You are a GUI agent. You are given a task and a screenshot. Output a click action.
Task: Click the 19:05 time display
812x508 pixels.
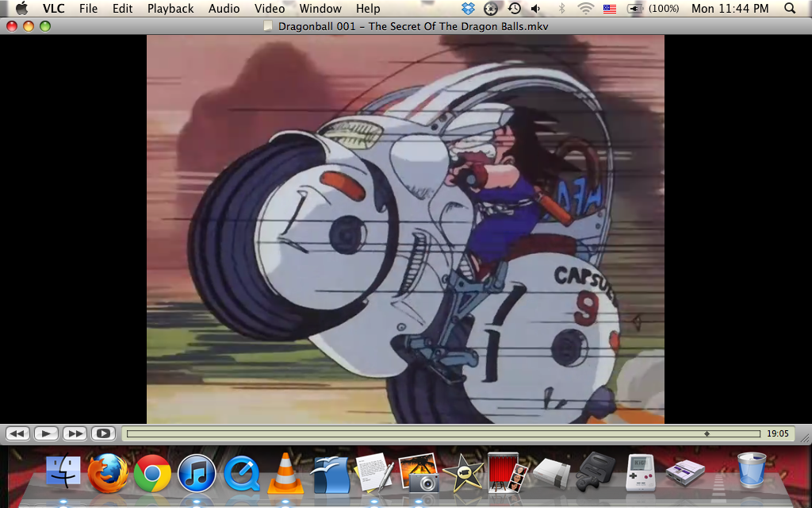tap(777, 434)
